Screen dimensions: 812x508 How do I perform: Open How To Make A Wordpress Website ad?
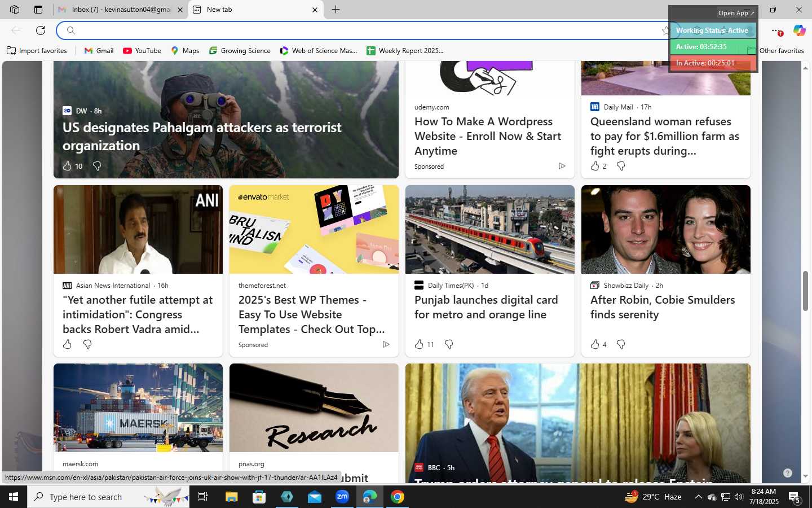tap(488, 136)
